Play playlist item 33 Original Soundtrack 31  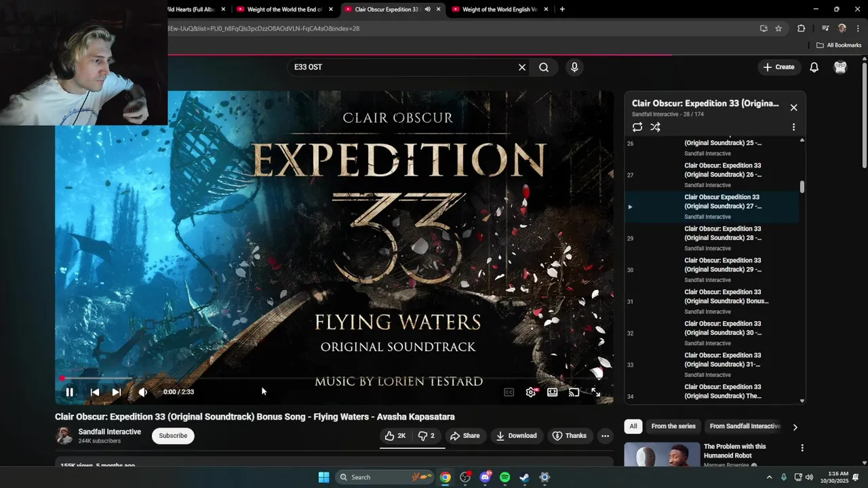click(711, 365)
